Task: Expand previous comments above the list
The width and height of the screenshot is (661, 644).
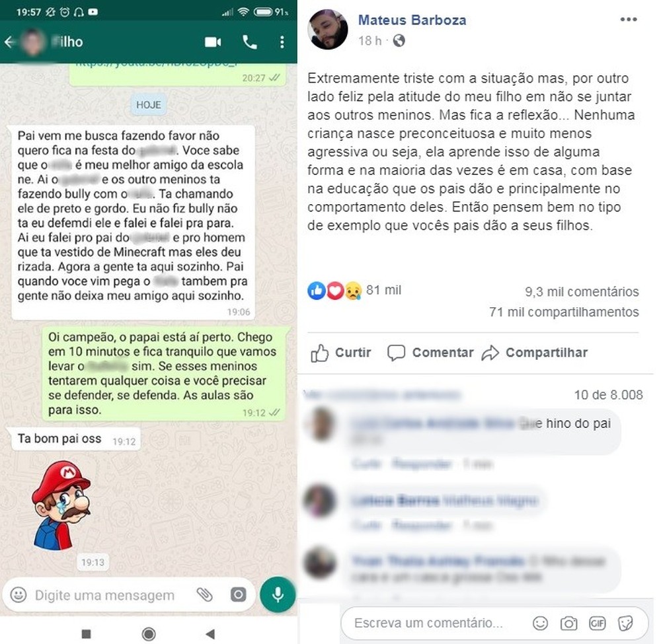Action: pyautogui.click(x=381, y=394)
